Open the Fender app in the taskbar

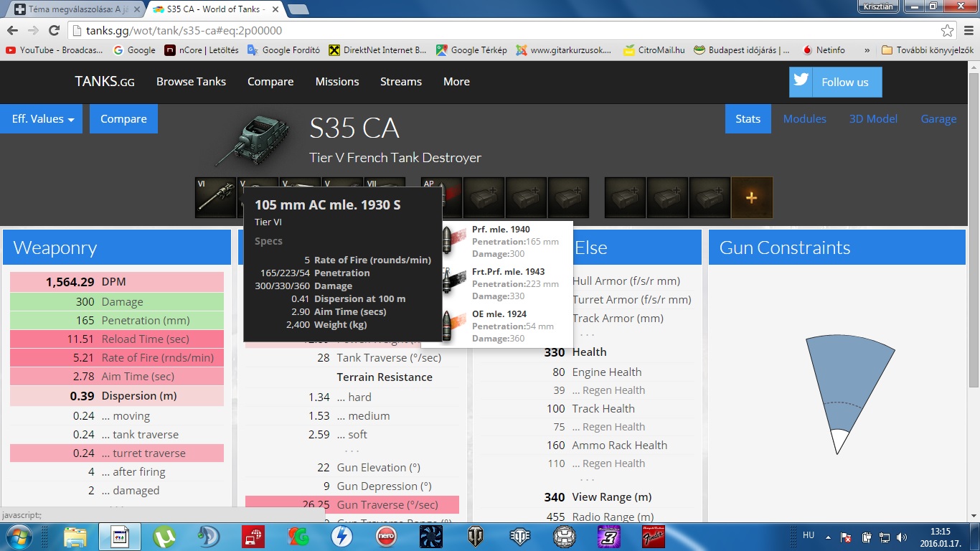[654, 536]
